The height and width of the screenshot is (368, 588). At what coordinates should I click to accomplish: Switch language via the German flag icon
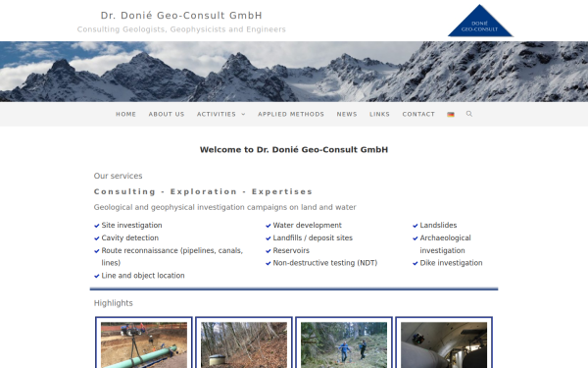[451, 115]
